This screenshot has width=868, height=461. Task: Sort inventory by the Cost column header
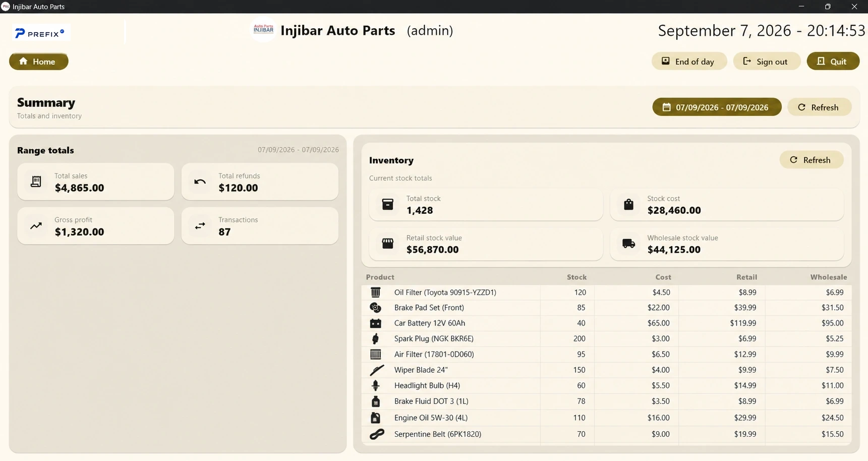663,277
